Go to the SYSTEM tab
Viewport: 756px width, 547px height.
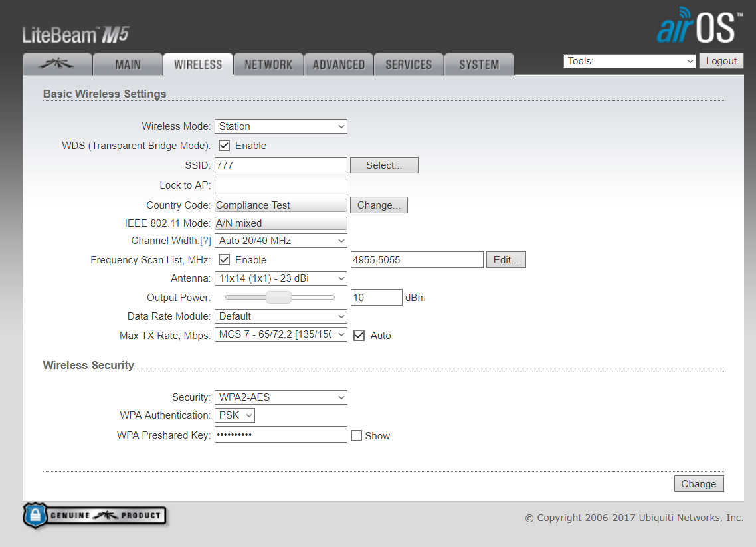coord(479,64)
